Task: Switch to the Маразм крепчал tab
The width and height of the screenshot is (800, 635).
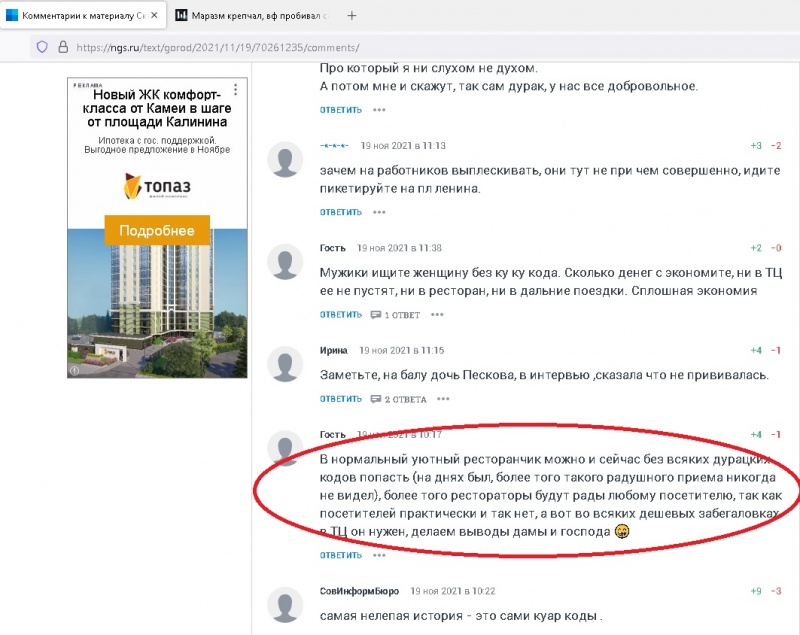Action: [253, 16]
